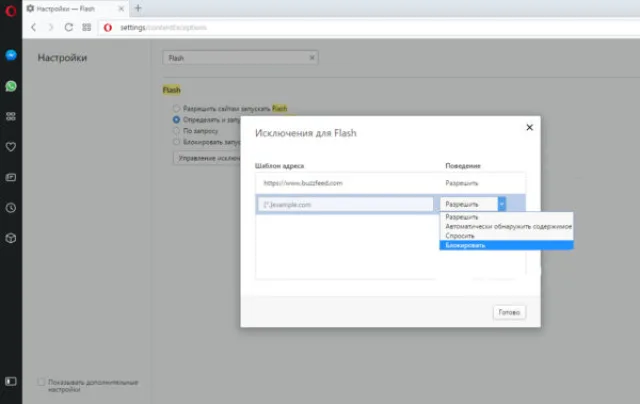Open Messenger in the Opera sidebar
The width and height of the screenshot is (640, 404).
point(11,55)
